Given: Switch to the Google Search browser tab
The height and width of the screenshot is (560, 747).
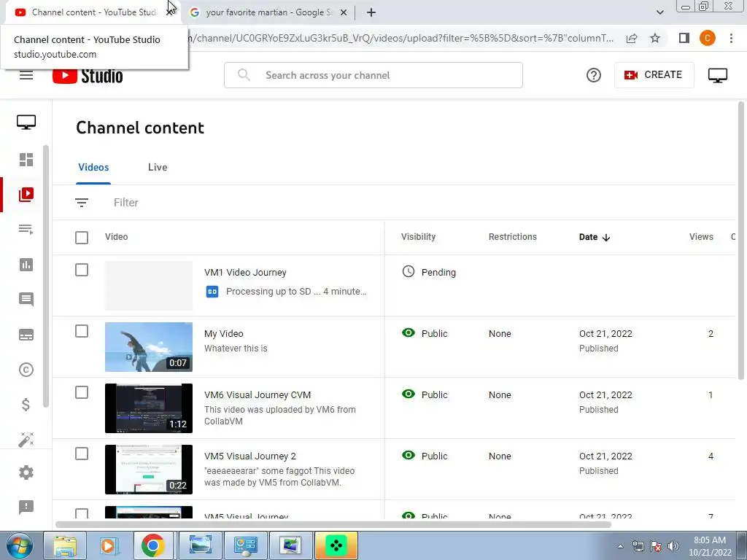Looking at the screenshot, I should [x=268, y=12].
